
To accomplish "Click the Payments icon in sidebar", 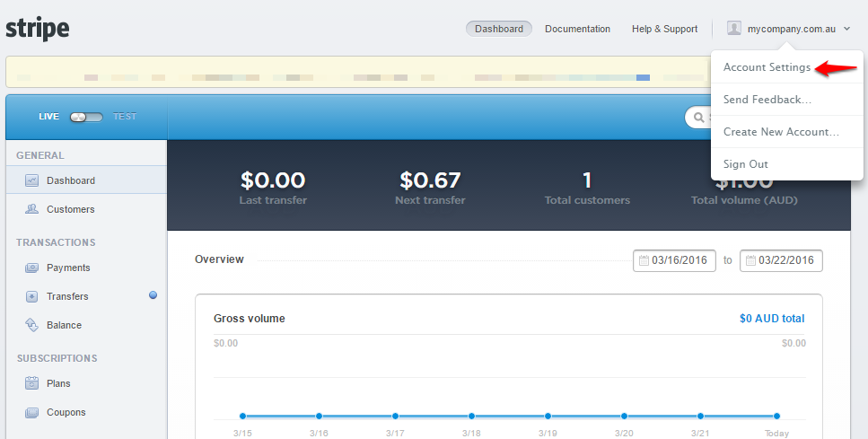I will 31,268.
